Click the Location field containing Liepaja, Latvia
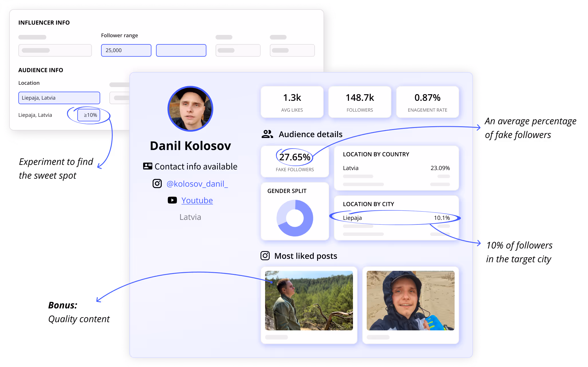This screenshot has width=588, height=367. (x=59, y=98)
